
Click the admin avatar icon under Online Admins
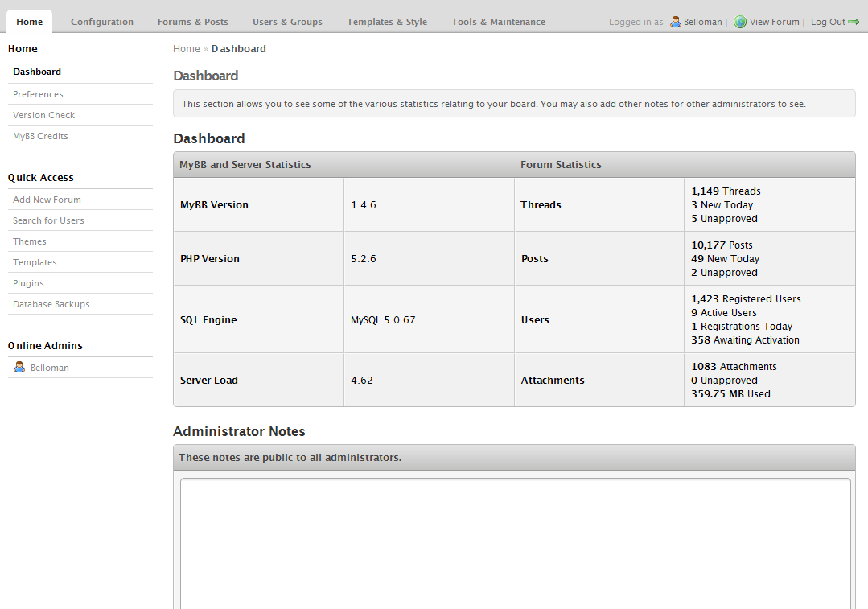coord(19,368)
